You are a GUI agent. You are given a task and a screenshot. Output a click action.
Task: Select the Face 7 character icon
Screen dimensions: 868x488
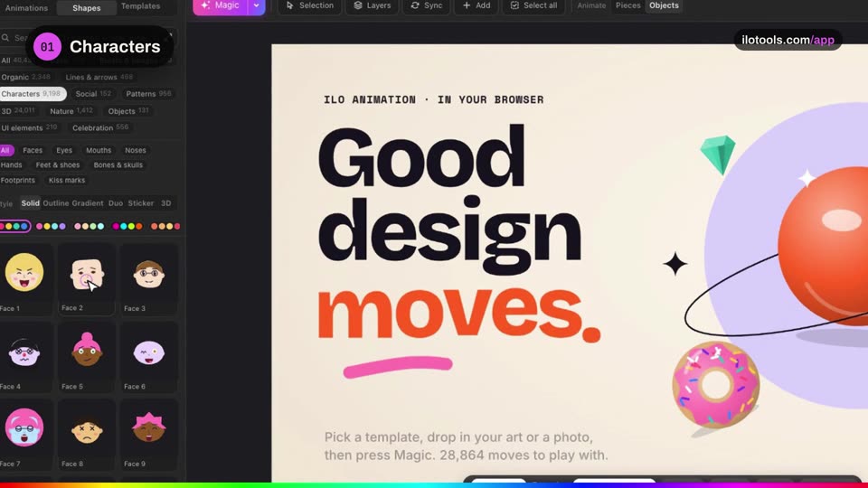coord(24,427)
